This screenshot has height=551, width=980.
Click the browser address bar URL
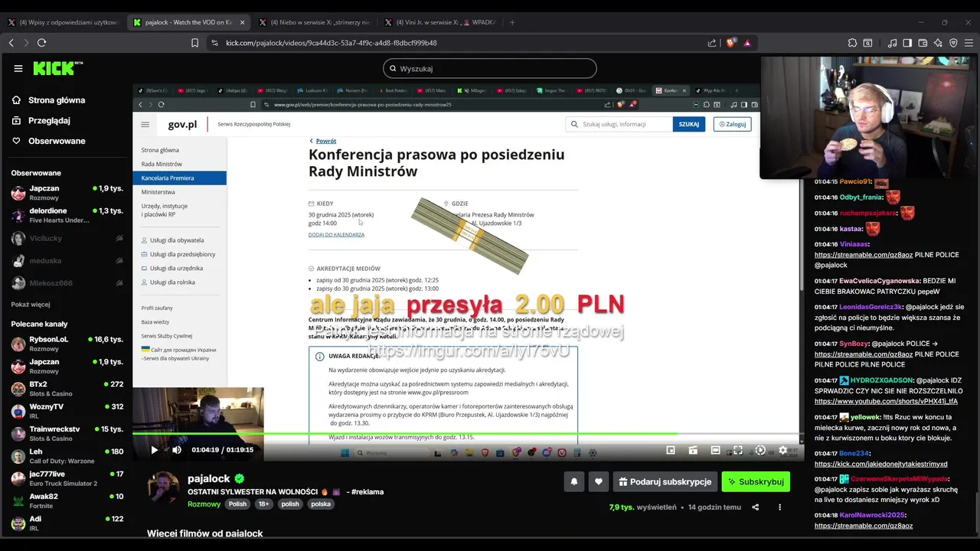[332, 43]
